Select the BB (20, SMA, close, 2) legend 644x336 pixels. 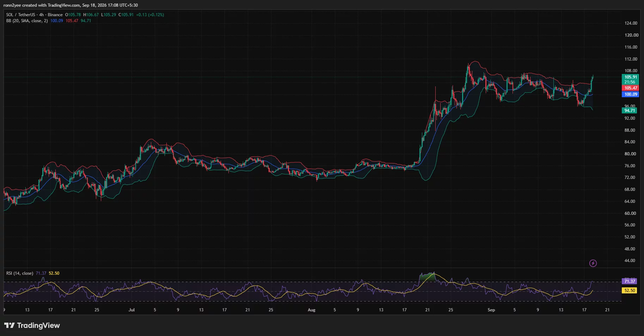[x=27, y=21]
